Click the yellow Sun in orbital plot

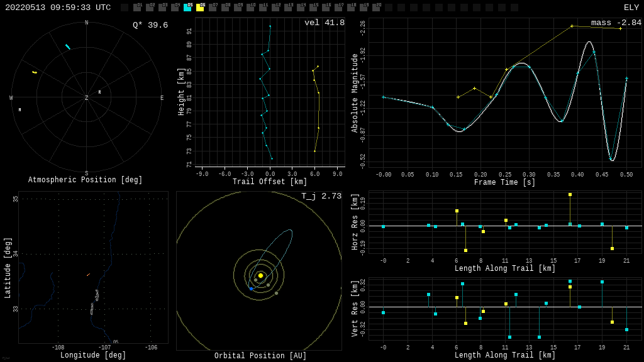click(260, 275)
